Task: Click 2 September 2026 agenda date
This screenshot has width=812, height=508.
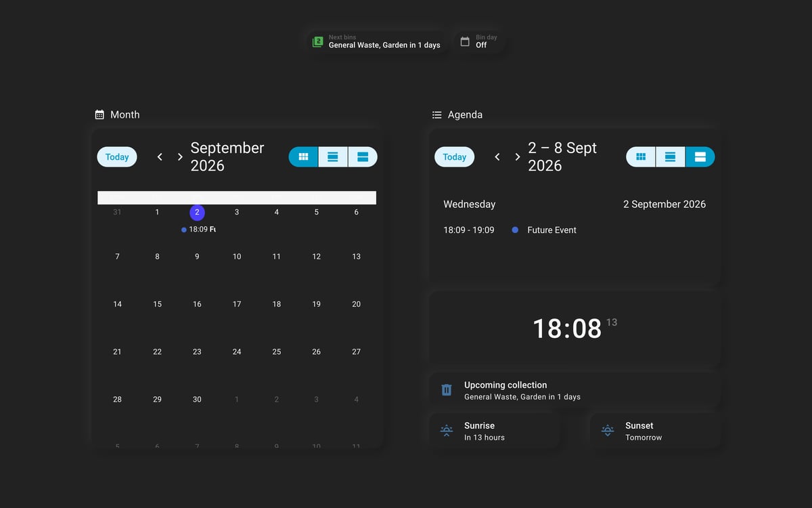Action: (x=664, y=204)
